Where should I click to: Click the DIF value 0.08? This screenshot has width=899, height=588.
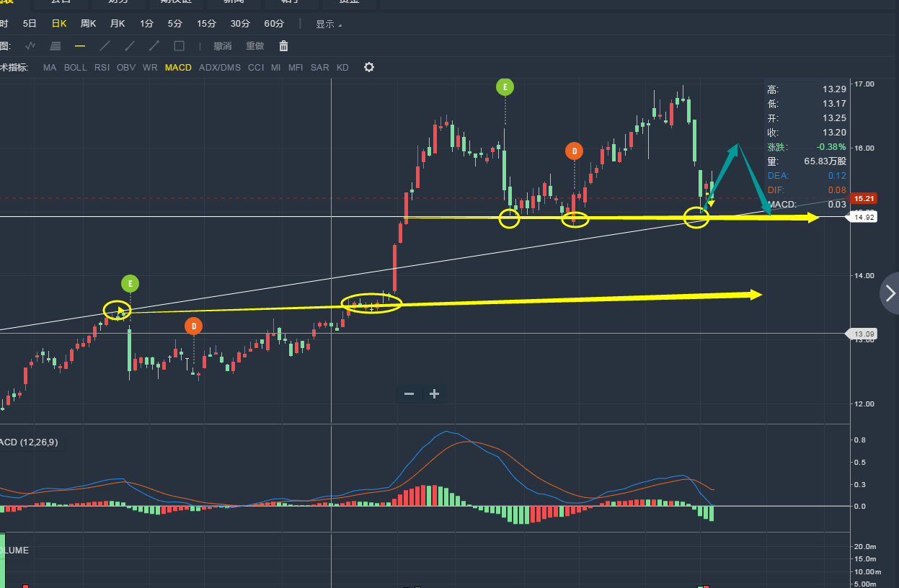tap(838, 190)
